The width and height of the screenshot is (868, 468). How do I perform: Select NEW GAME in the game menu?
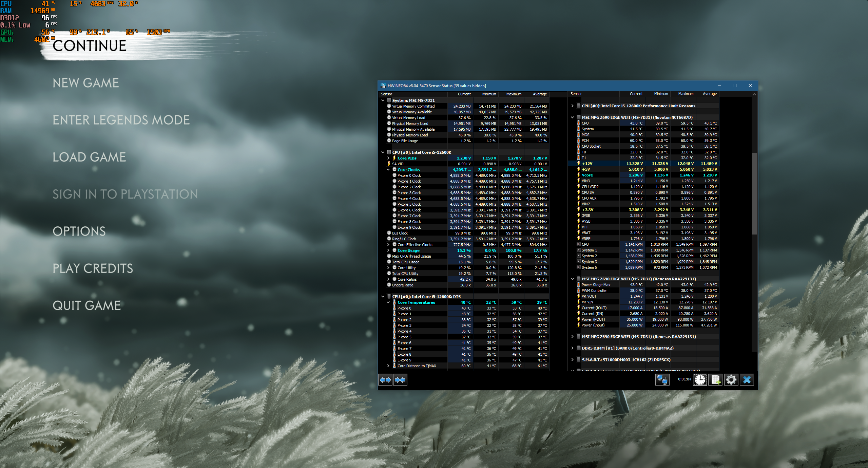[x=86, y=83]
